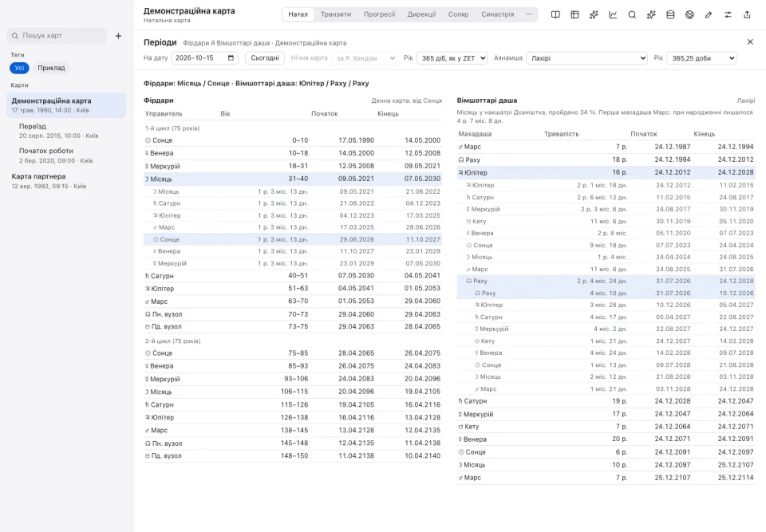Open the Дирекції tab
The image size is (766, 532).
[x=421, y=14]
